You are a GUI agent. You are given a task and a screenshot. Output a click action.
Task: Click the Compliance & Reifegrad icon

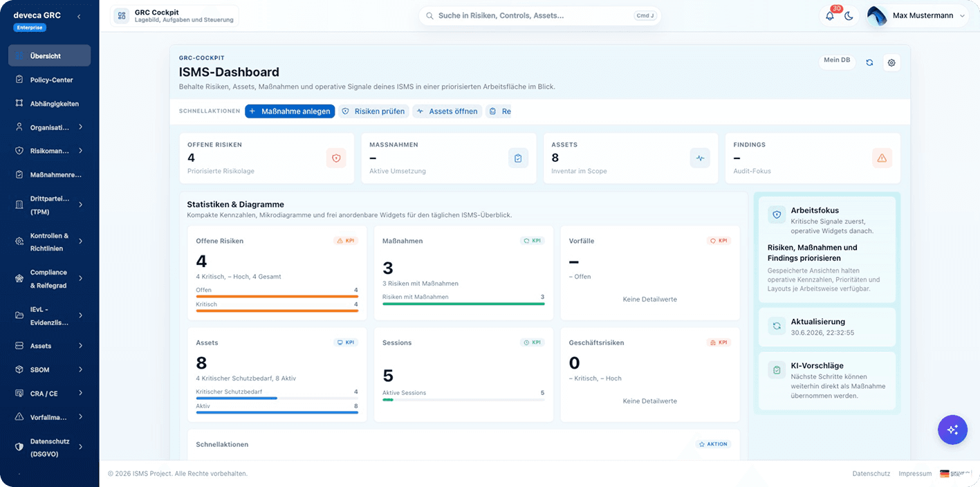(x=19, y=278)
